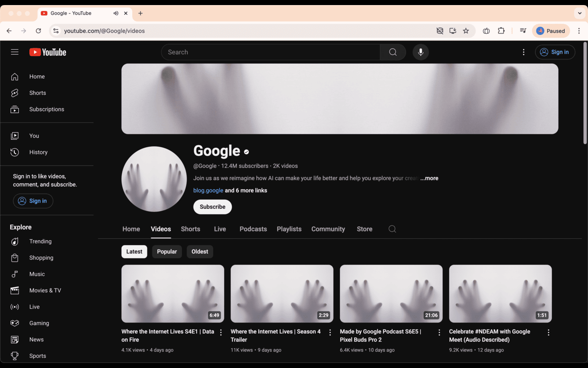Open 'Made by Google Podcast S6E5' title
Viewport: 588px width, 368px height.
[x=380, y=335]
